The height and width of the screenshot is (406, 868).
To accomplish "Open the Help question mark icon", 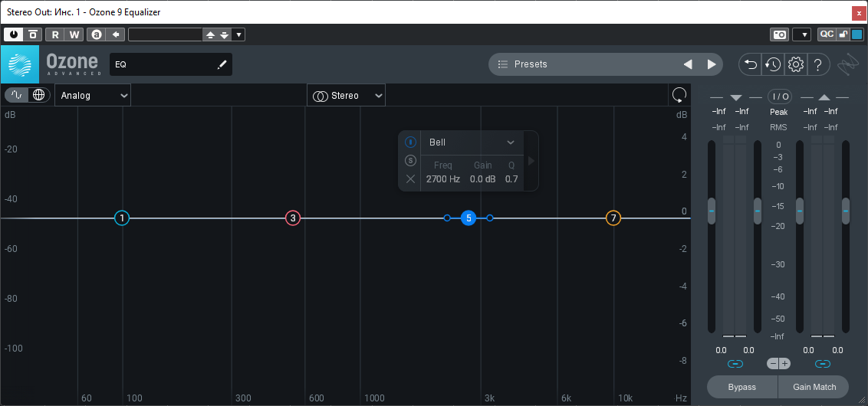I will point(818,64).
